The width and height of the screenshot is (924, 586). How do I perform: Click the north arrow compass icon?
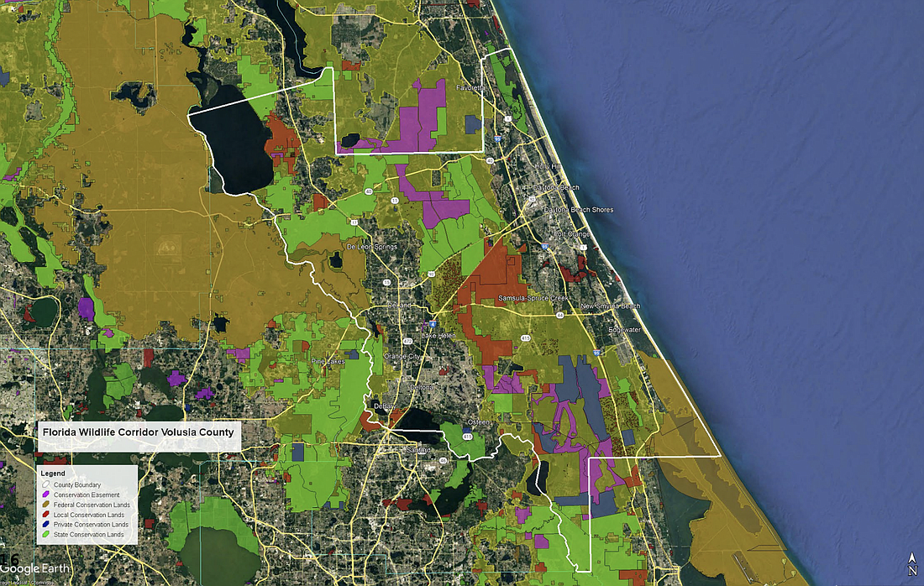(x=912, y=567)
